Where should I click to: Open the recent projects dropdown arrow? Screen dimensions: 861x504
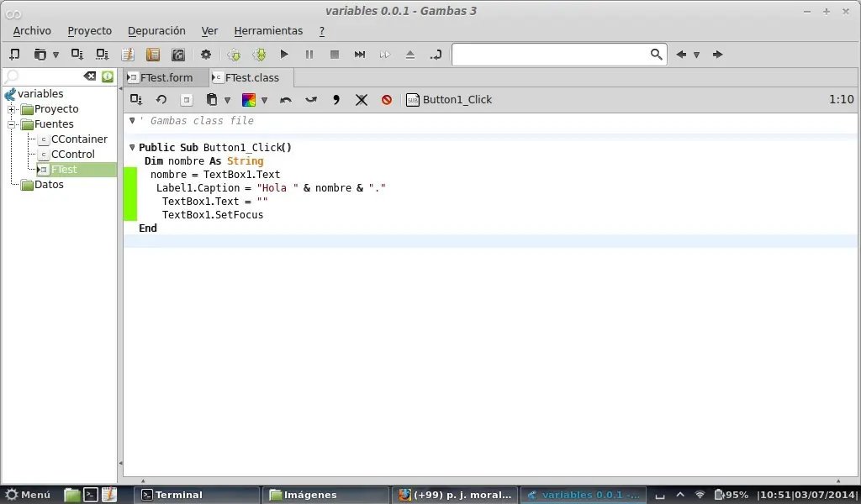(55, 55)
